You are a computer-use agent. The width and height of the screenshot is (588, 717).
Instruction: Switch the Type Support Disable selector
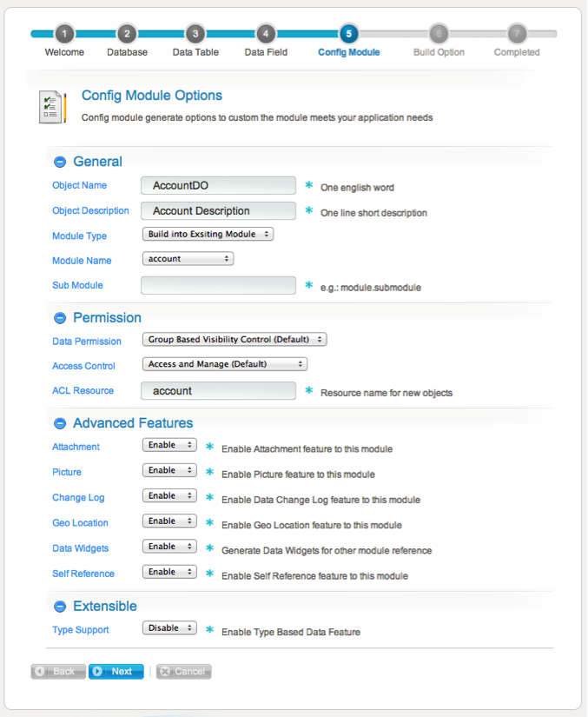click(169, 628)
